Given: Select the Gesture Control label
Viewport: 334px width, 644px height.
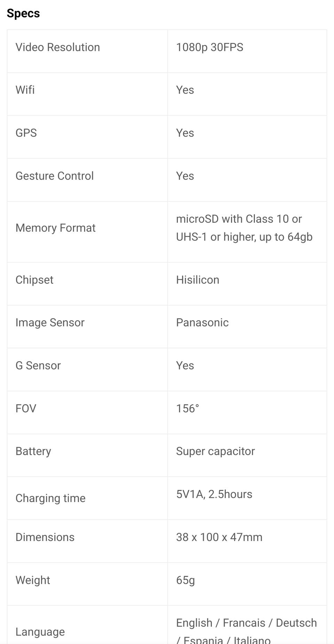Looking at the screenshot, I should pos(55,176).
